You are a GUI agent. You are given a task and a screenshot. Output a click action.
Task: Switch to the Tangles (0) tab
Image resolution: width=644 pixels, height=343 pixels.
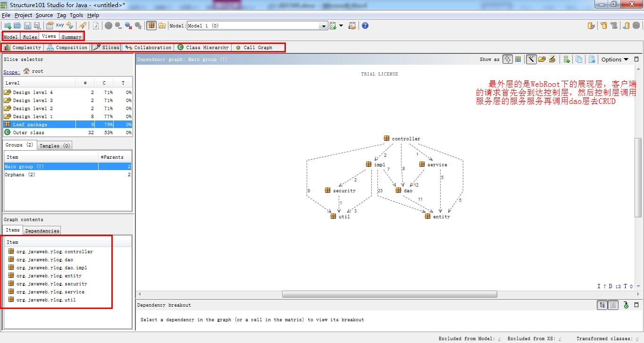(x=55, y=146)
